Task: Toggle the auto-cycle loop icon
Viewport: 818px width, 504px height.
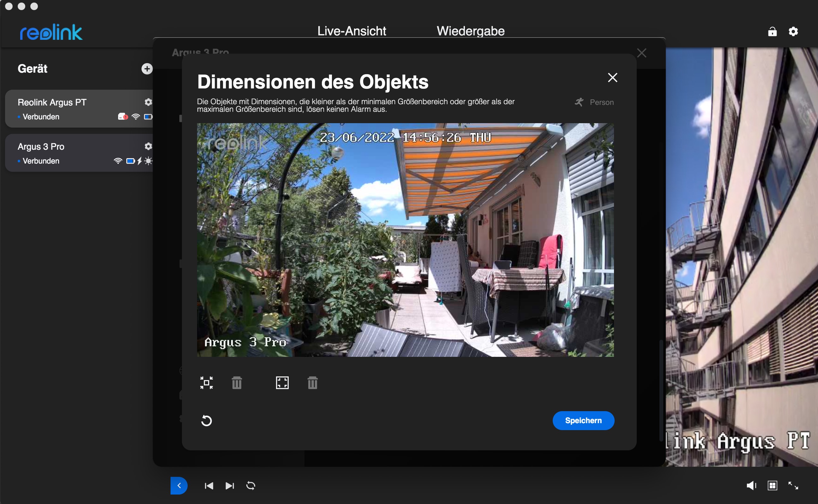Action: click(251, 486)
